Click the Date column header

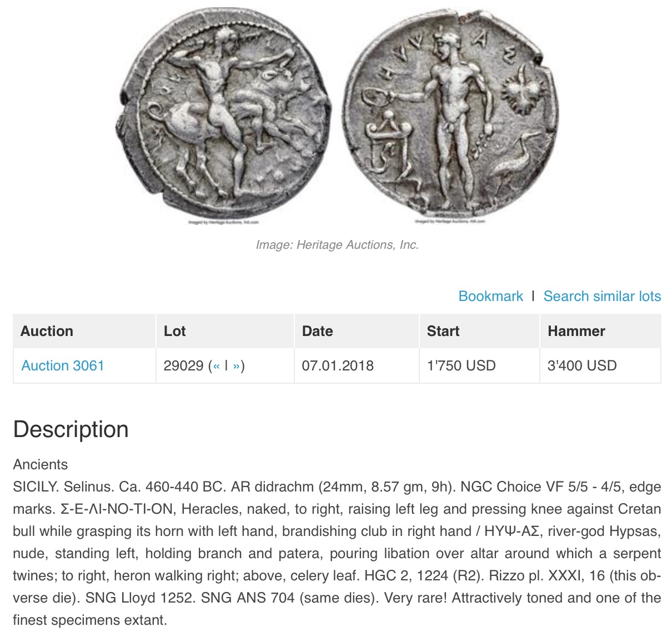click(x=317, y=331)
